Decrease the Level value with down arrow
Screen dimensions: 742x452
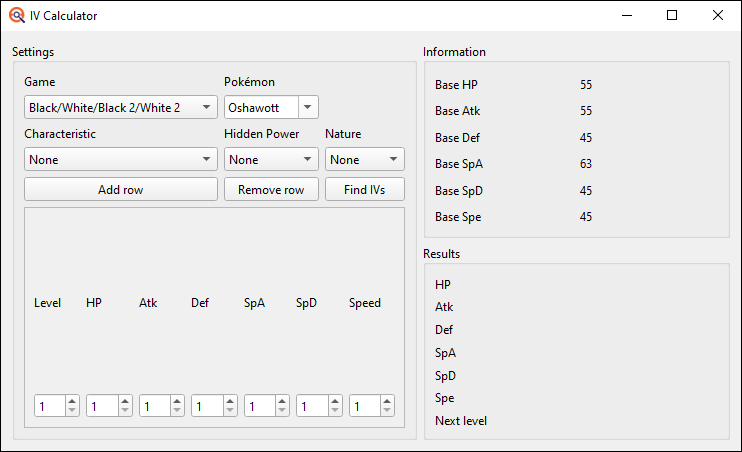point(72,411)
